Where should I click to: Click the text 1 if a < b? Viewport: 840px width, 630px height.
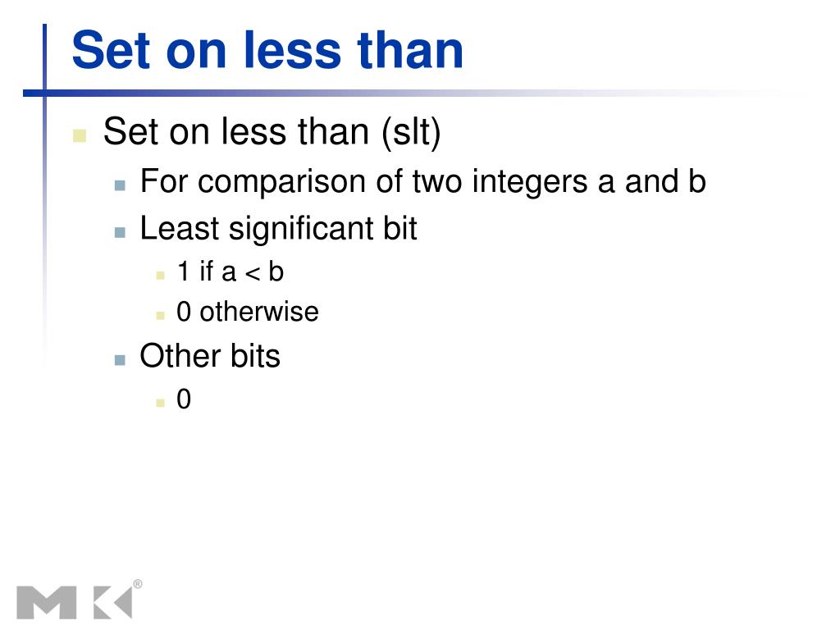click(230, 272)
